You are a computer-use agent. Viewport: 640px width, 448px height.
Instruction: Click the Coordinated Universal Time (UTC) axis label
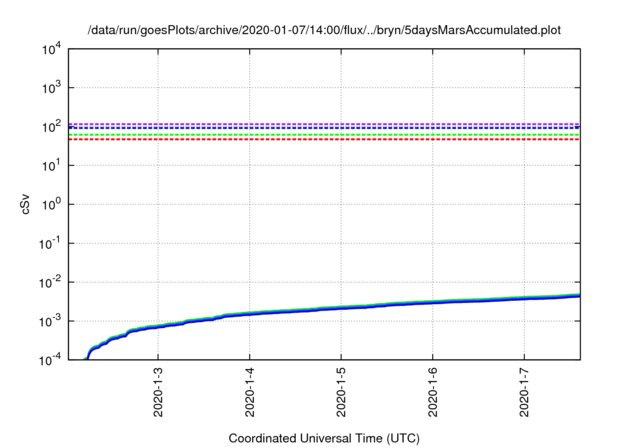324,438
